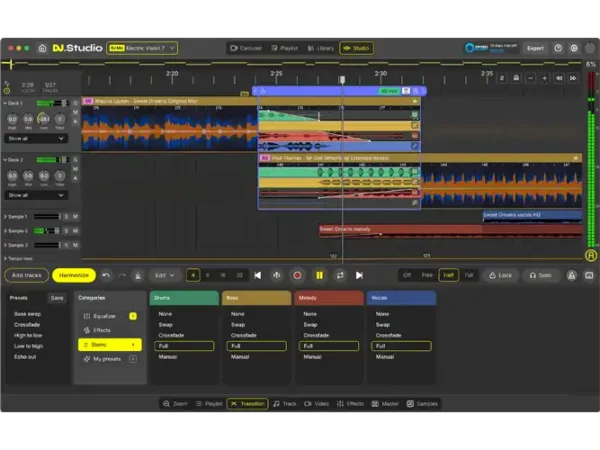The height and width of the screenshot is (450, 600).
Task: Open the panel layout icon at far right
Action: pos(589,275)
